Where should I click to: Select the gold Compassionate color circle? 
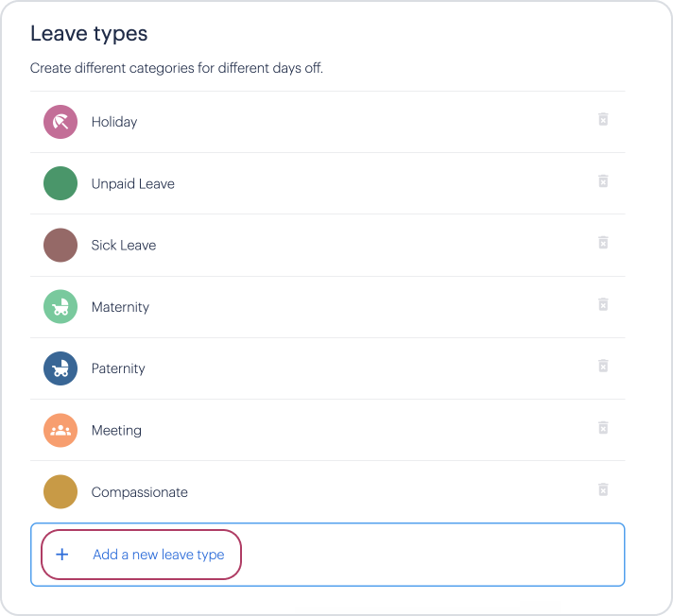pyautogui.click(x=60, y=491)
